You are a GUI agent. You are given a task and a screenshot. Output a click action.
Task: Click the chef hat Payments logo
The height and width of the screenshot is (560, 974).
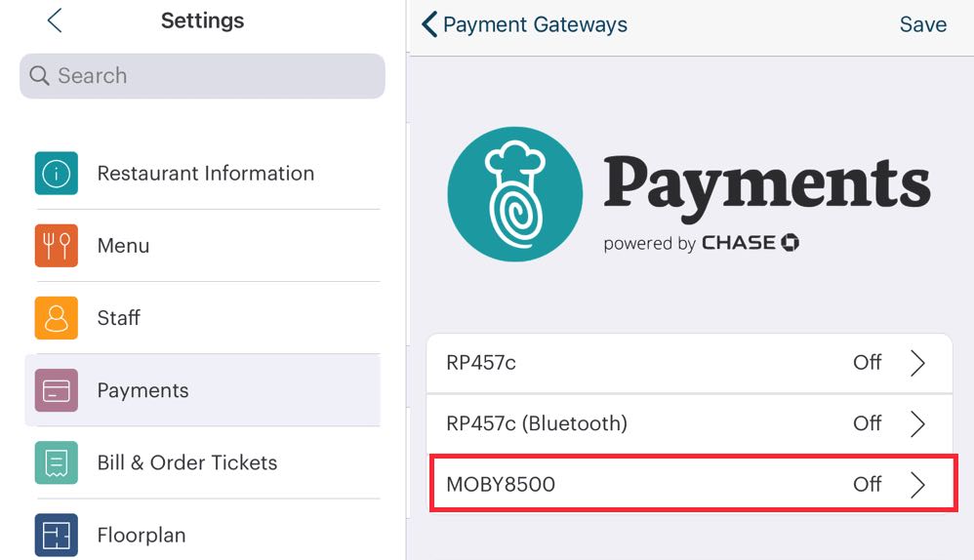514,194
